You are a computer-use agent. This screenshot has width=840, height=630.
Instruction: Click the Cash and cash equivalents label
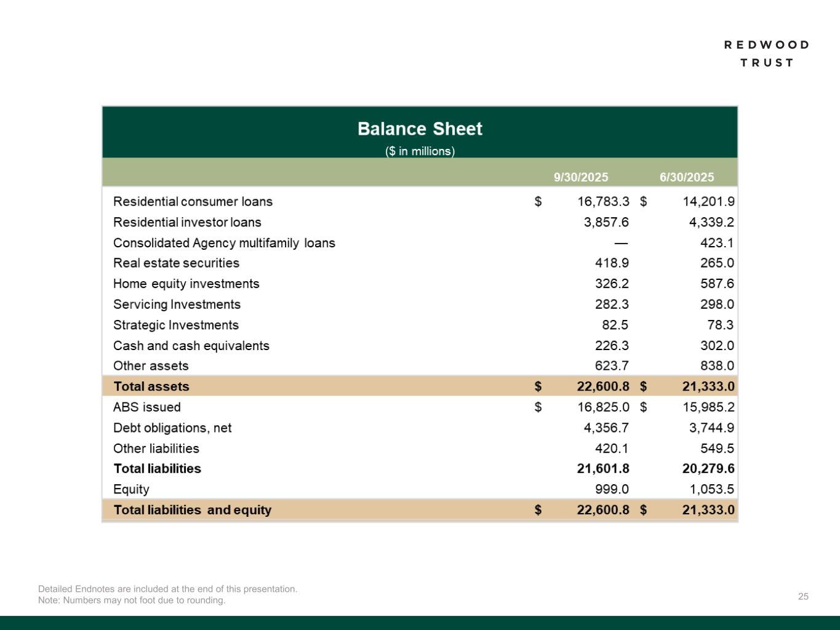[x=191, y=346]
